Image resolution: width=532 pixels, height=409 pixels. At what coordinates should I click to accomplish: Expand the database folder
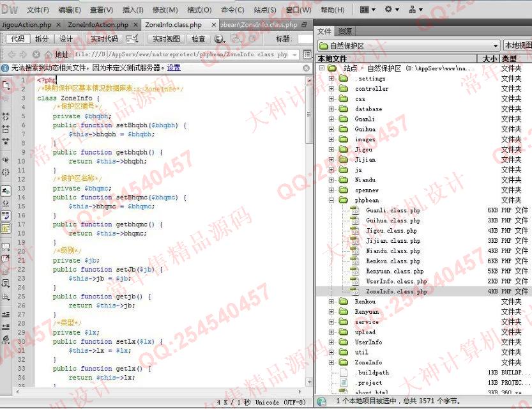click(331, 109)
